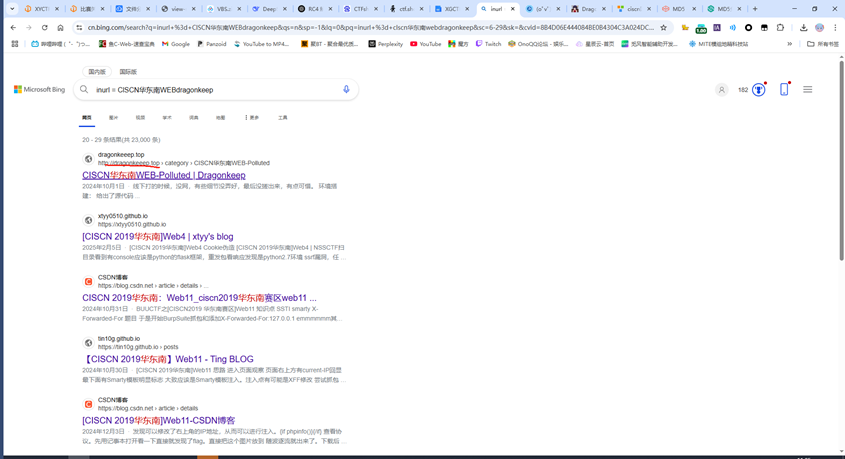Open the Bing mobile app phone icon

[x=784, y=90]
